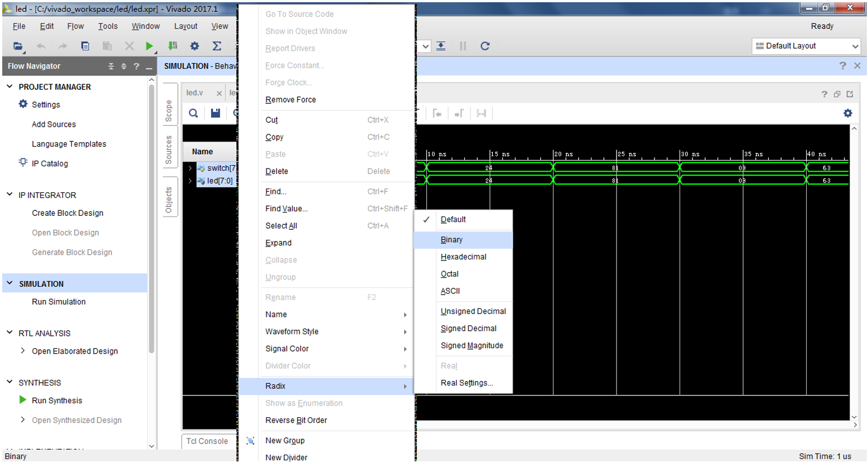Click the save waveform floppy disk icon
868x463 pixels.
pos(215,113)
